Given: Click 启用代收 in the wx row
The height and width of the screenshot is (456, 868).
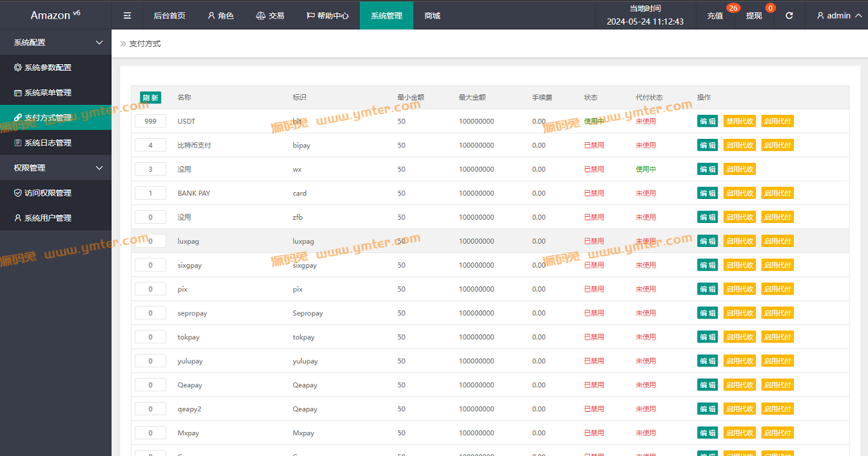Looking at the screenshot, I should pos(740,170).
